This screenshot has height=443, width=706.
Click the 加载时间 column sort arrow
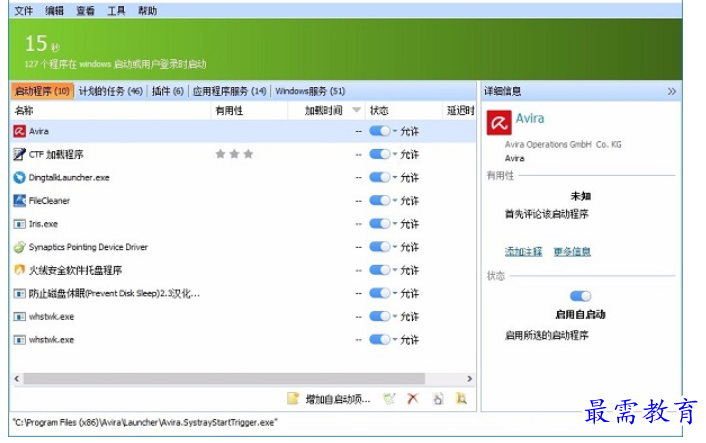pyautogui.click(x=357, y=110)
